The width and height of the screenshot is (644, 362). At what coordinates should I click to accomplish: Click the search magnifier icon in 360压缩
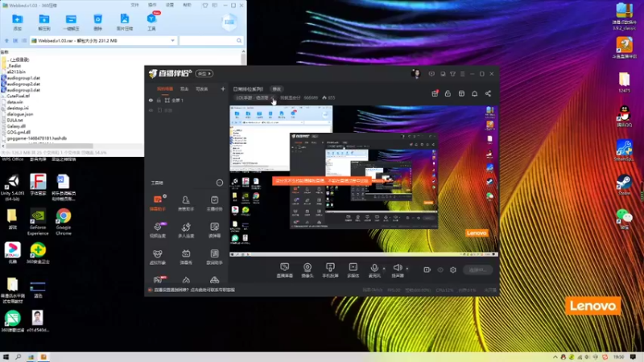(239, 41)
